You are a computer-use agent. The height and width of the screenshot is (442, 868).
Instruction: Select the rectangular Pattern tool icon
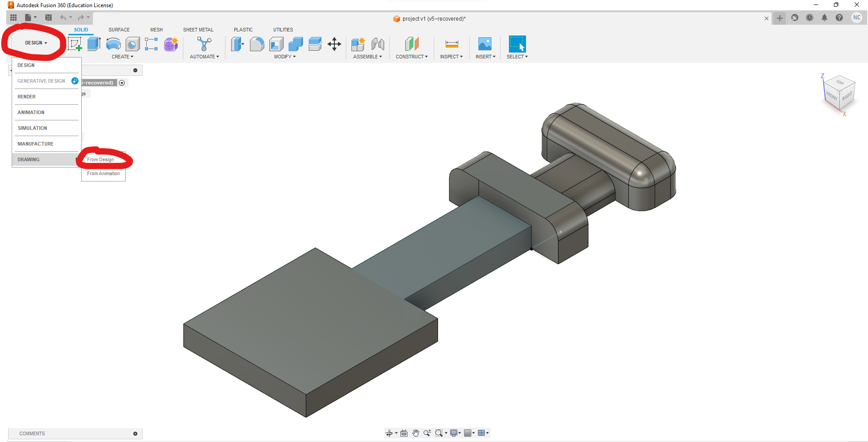pyautogui.click(x=151, y=44)
